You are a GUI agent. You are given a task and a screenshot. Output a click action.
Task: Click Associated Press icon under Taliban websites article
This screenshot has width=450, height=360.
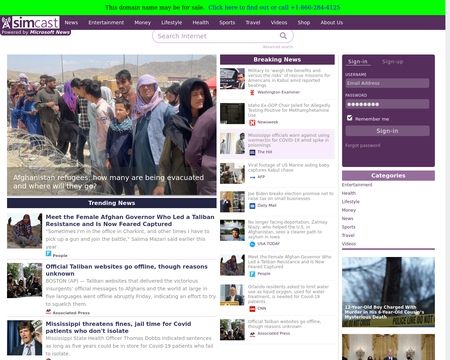(x=48, y=312)
